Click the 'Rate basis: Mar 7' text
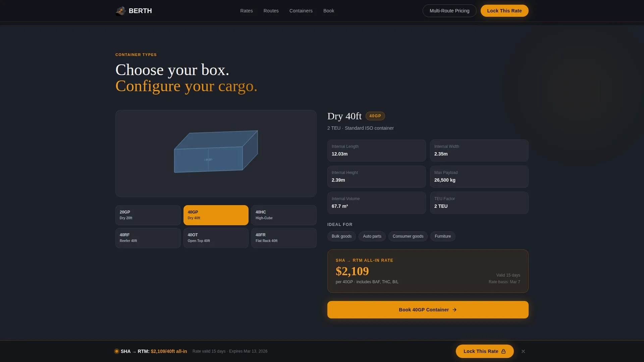Image resolution: width=644 pixels, height=362 pixels. click(x=504, y=282)
